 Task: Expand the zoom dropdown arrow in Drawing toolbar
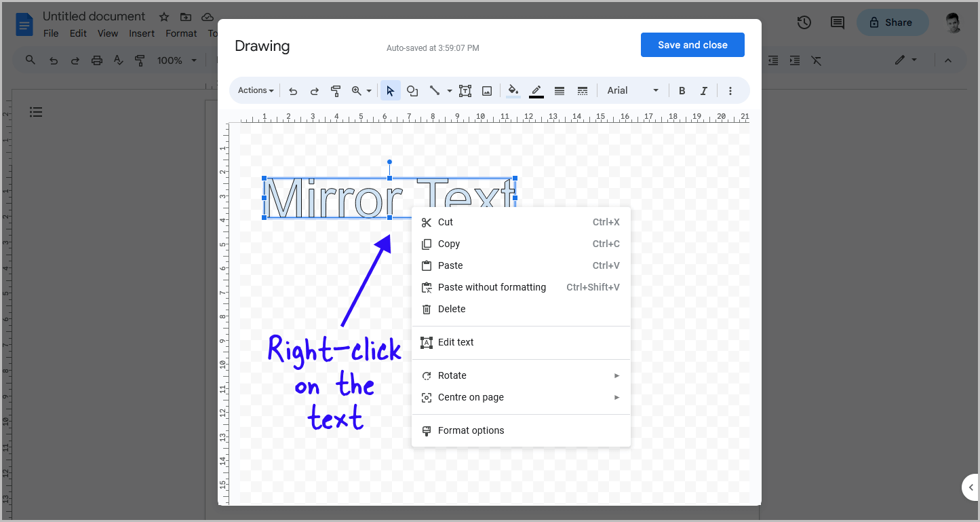click(x=369, y=90)
